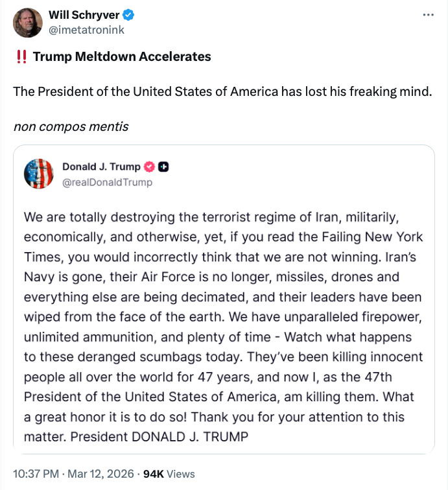Screen dimensions: 448x490
Task: Open Donald J. Trump's quoted post avatar
Action: (x=38, y=174)
